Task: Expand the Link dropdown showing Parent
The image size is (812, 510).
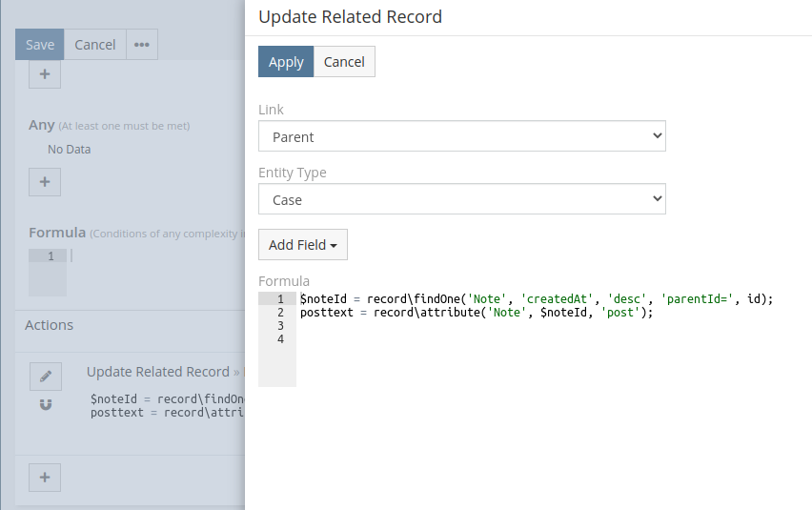Action: pos(461,136)
